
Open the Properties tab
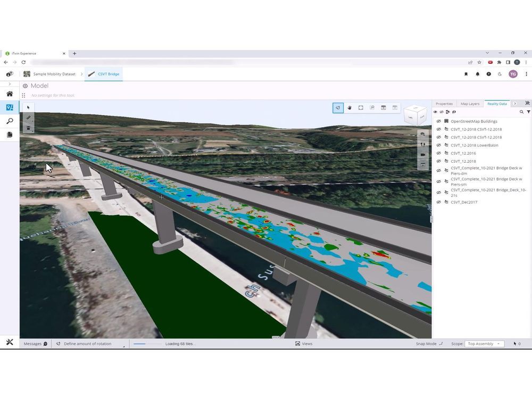tap(446, 103)
